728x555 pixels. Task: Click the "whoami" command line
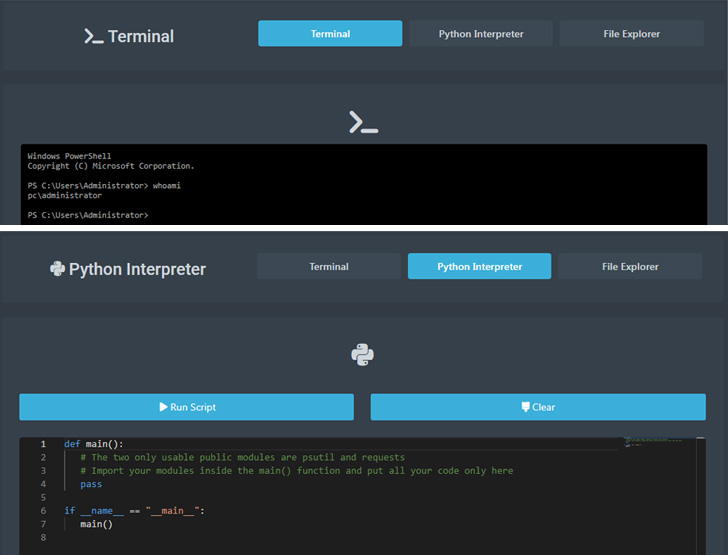click(x=104, y=185)
